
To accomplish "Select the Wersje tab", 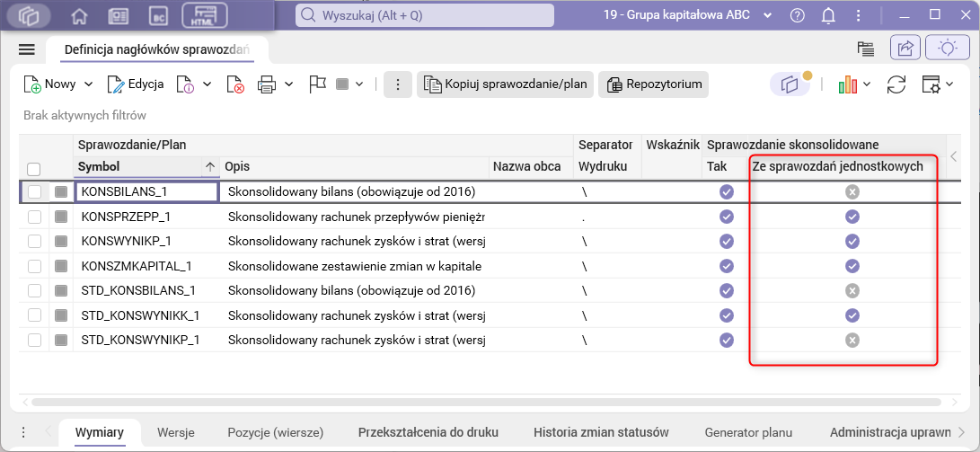I will point(176,432).
